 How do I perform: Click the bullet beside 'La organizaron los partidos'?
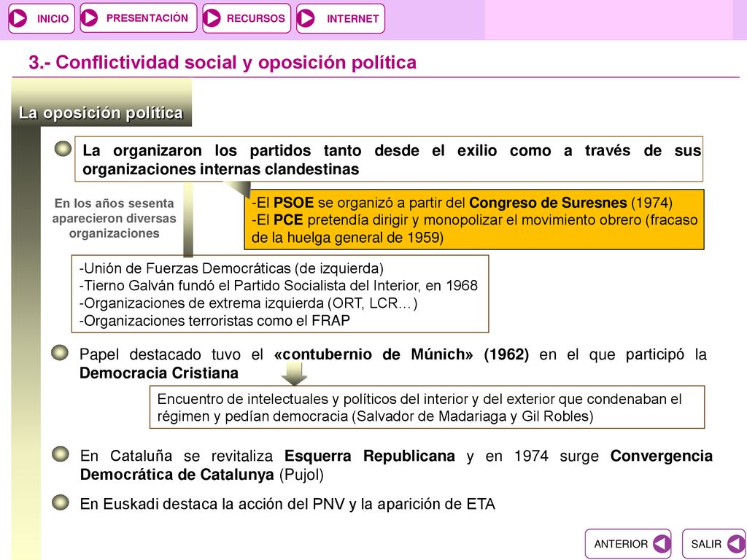[63, 149]
